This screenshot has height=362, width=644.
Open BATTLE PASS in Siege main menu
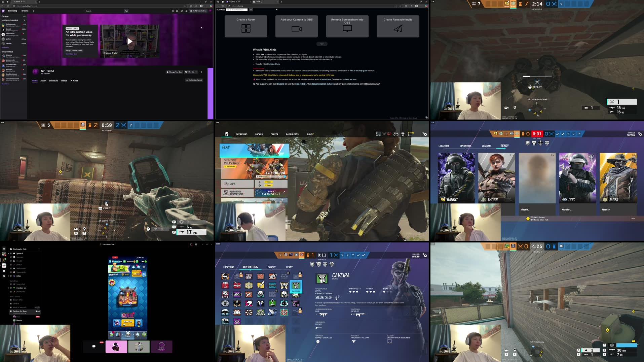point(292,134)
